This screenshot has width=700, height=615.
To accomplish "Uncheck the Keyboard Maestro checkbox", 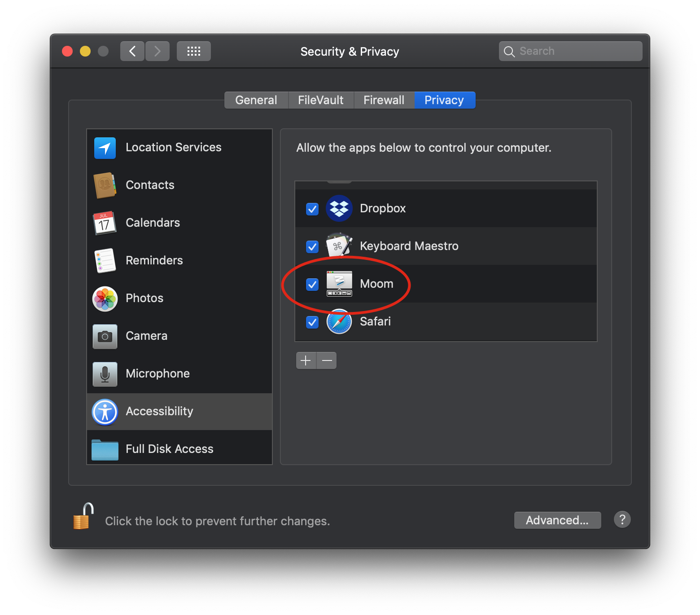I will point(312,247).
